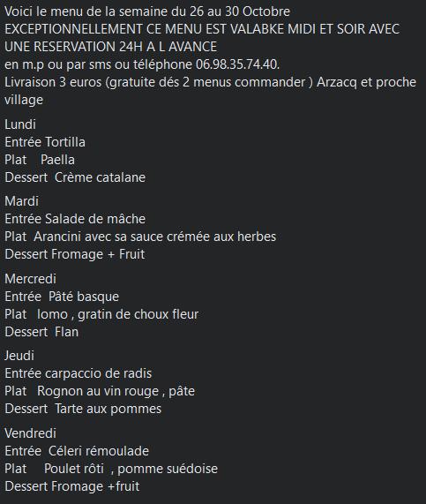Click Mardi's Dessert Fromage + Fruit line
Image resolution: width=426 pixels, height=504 pixels.
tap(75, 254)
